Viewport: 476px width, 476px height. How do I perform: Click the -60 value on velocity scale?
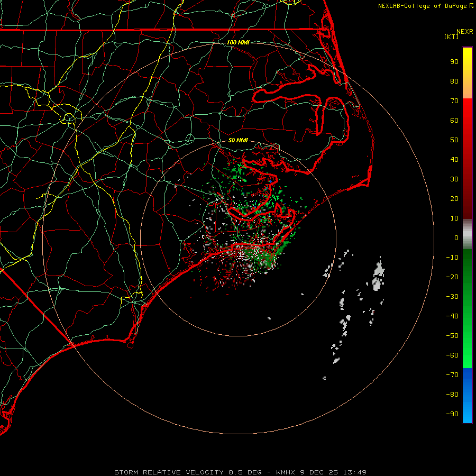pyautogui.click(x=452, y=355)
